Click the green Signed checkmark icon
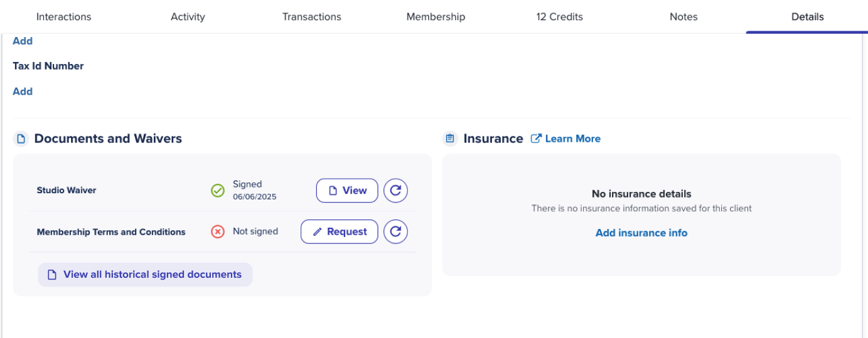Viewport: 868px width, 338px height. tap(218, 191)
